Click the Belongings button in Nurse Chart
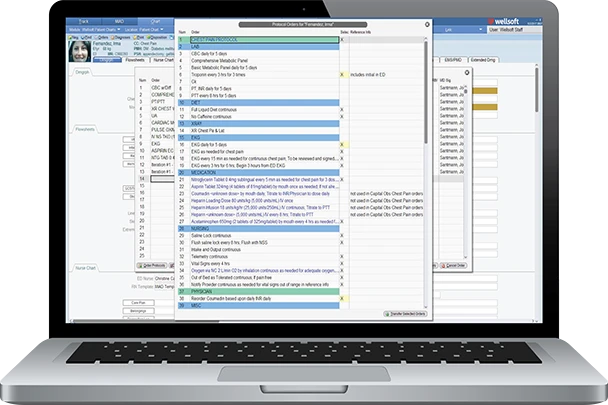The width and height of the screenshot is (608, 405). (138, 311)
